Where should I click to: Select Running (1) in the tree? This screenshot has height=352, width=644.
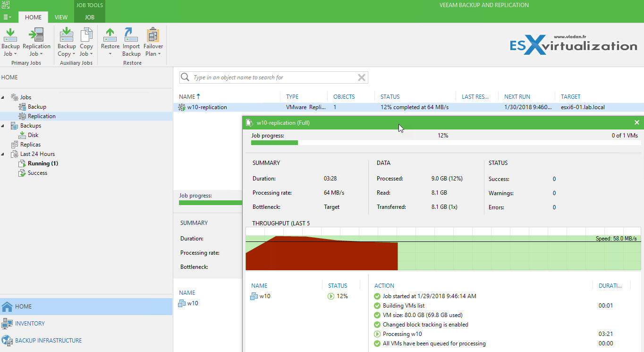click(43, 163)
